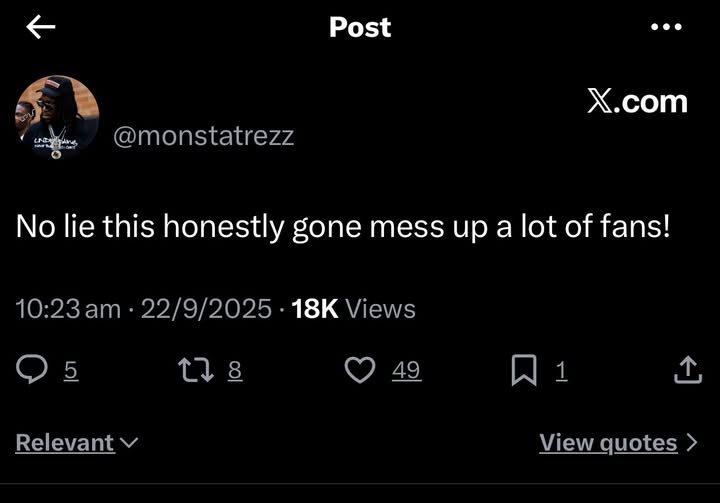Click the 10:23 am timestamp

click(68, 309)
